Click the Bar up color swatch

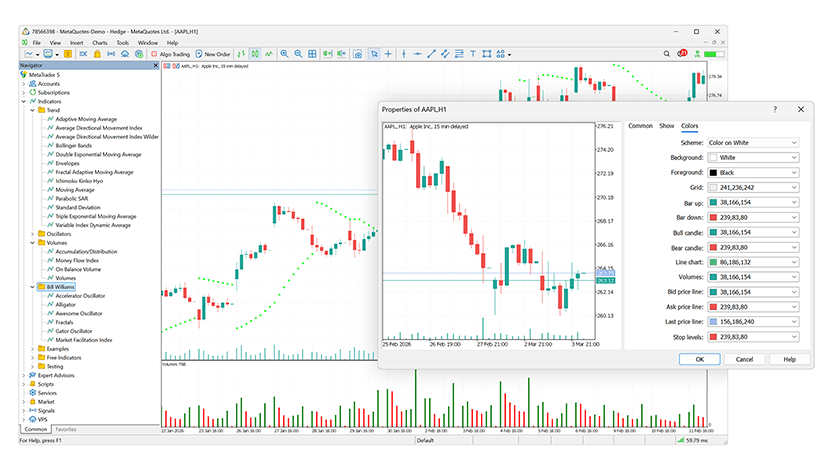pyautogui.click(x=713, y=202)
